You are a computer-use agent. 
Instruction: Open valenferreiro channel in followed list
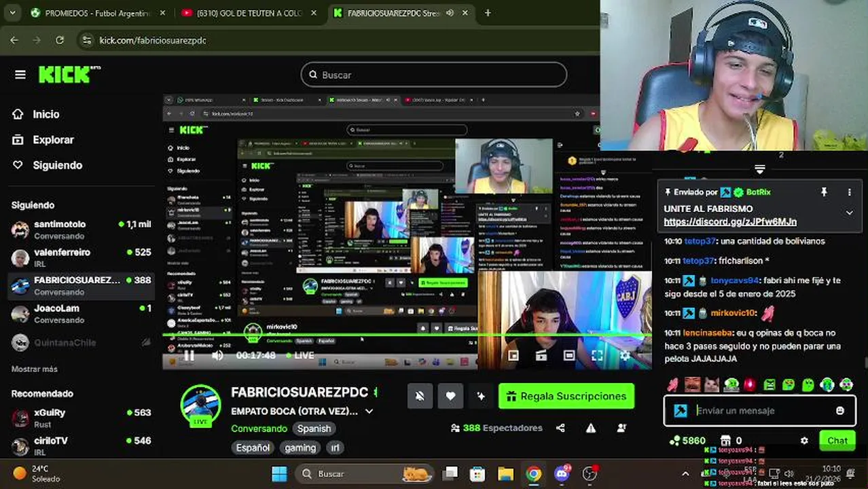pos(81,257)
